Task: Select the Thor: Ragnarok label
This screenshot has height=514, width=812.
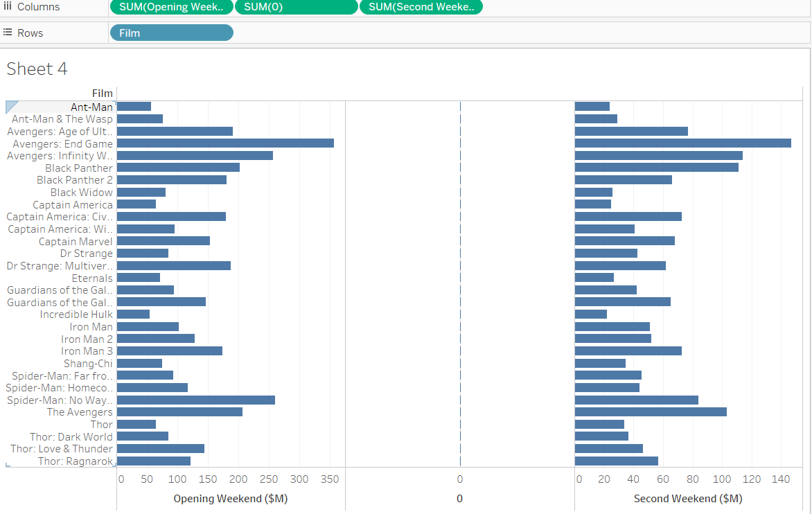Action: (x=75, y=461)
